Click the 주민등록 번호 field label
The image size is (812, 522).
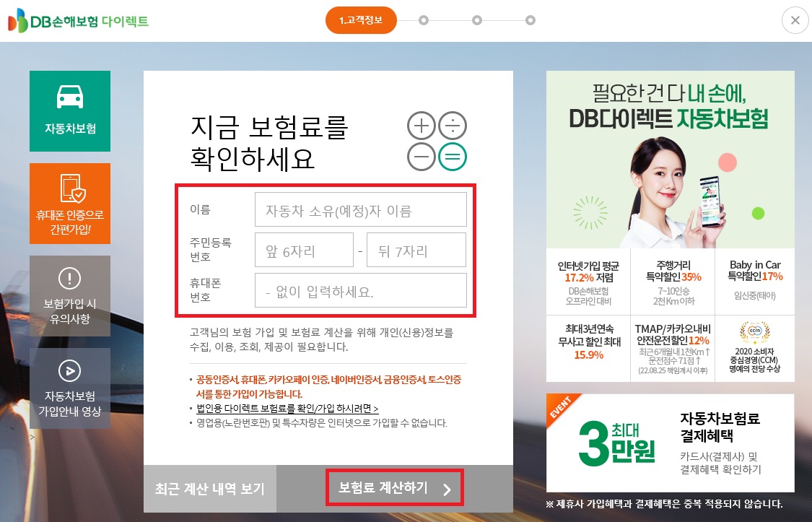click(210, 250)
